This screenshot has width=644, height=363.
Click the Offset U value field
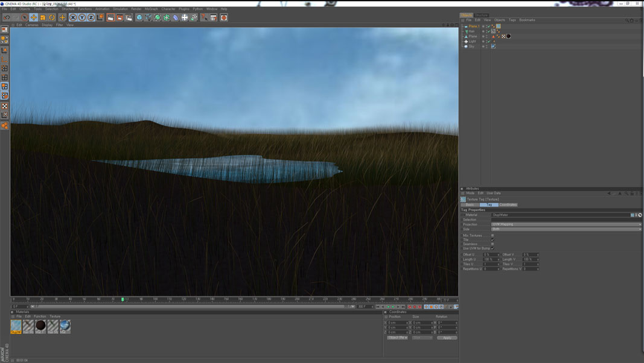[490, 254]
